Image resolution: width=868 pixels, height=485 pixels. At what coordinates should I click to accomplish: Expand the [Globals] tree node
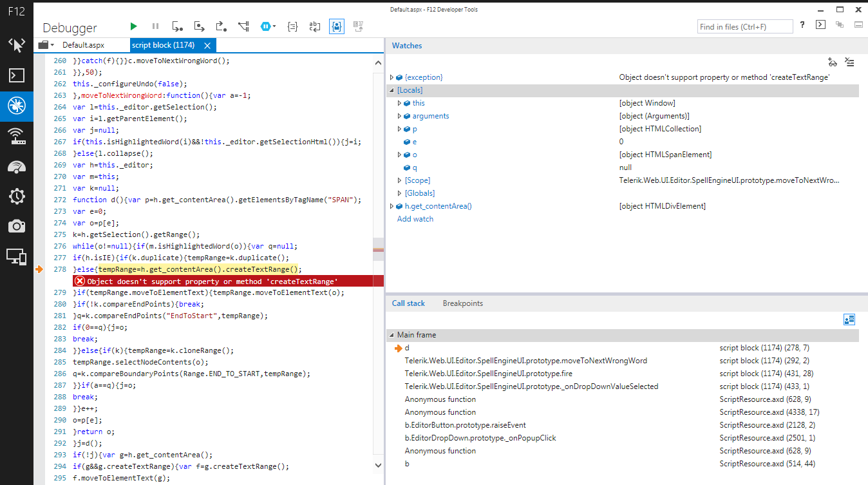click(x=399, y=193)
